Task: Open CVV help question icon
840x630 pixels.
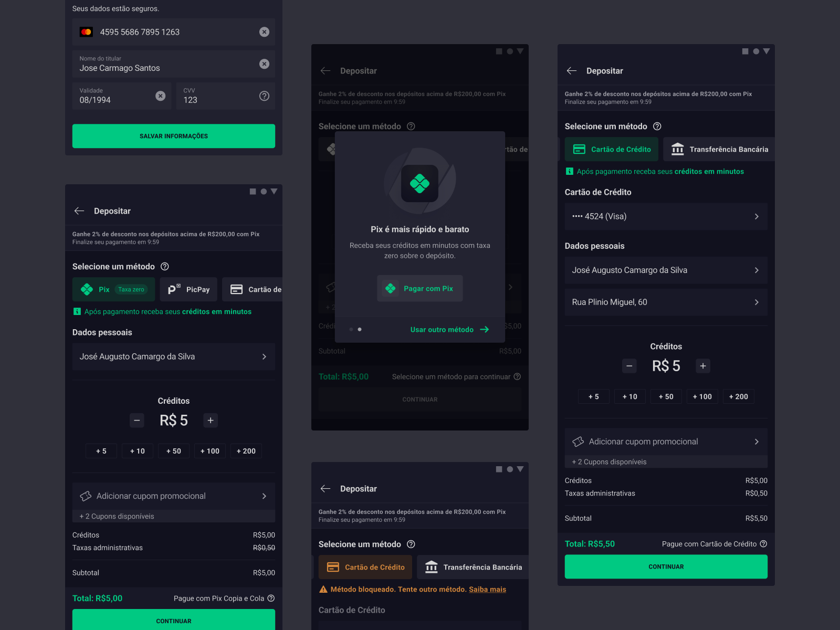Action: coord(265,96)
